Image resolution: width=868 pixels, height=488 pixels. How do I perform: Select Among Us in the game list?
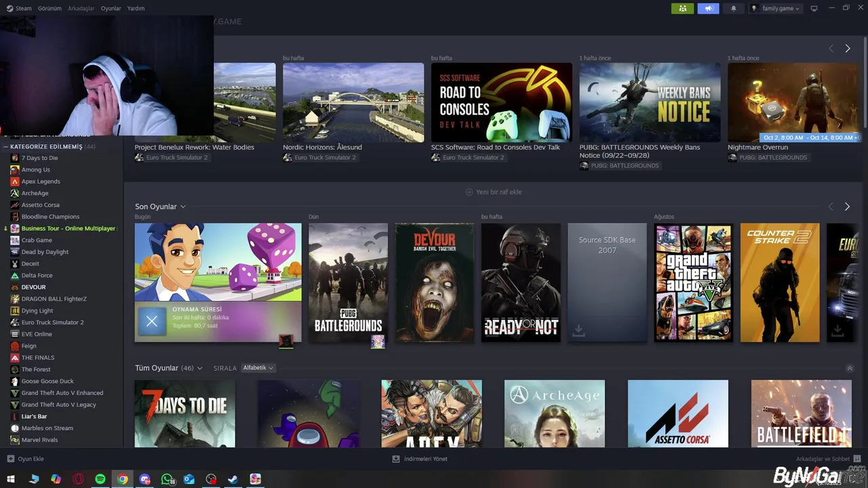click(35, 169)
